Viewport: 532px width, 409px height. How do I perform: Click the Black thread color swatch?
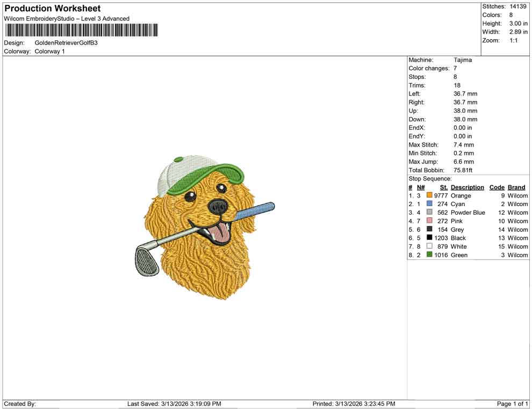tap(429, 238)
